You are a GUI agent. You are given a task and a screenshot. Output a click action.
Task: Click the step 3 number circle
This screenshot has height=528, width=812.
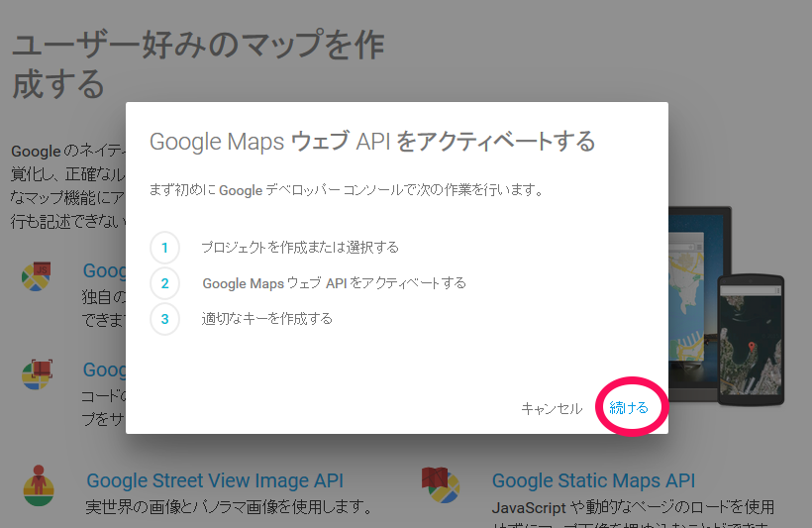pyautogui.click(x=164, y=319)
